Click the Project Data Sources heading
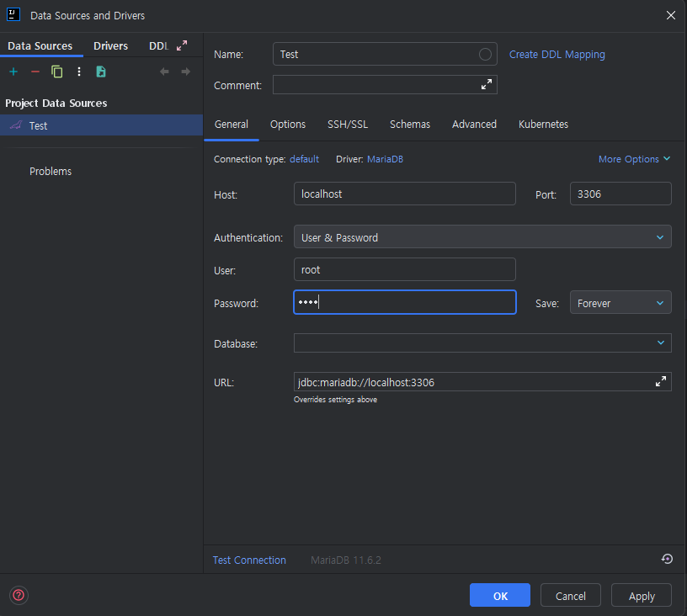This screenshot has height=616, width=687. coord(56,103)
